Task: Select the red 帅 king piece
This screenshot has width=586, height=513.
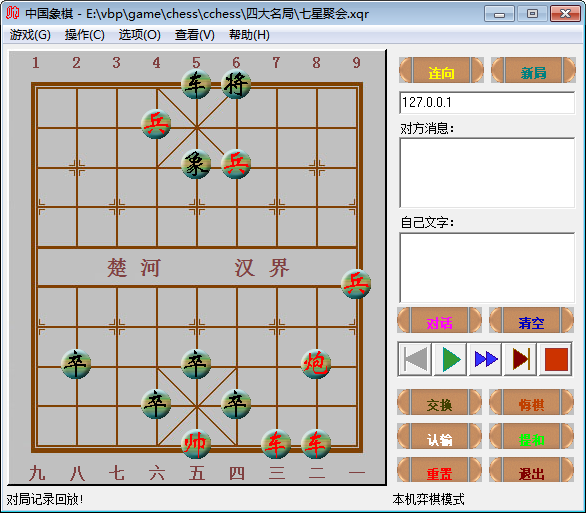Action: [196, 444]
